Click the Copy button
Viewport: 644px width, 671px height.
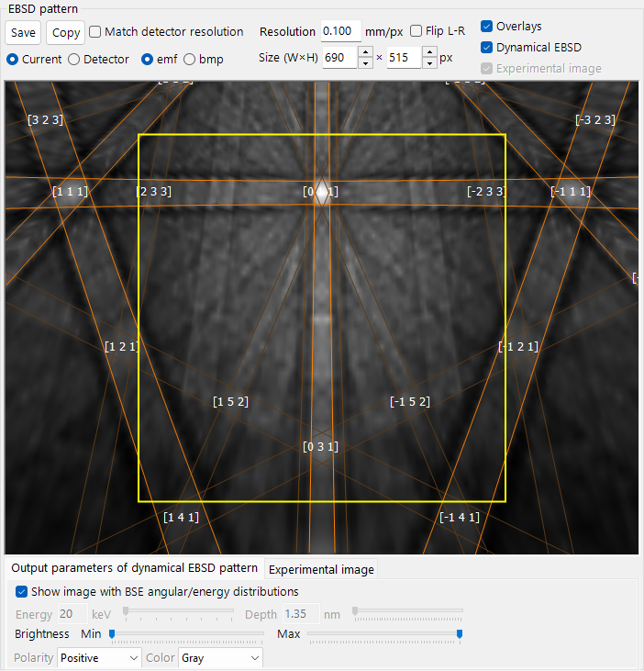[66, 32]
